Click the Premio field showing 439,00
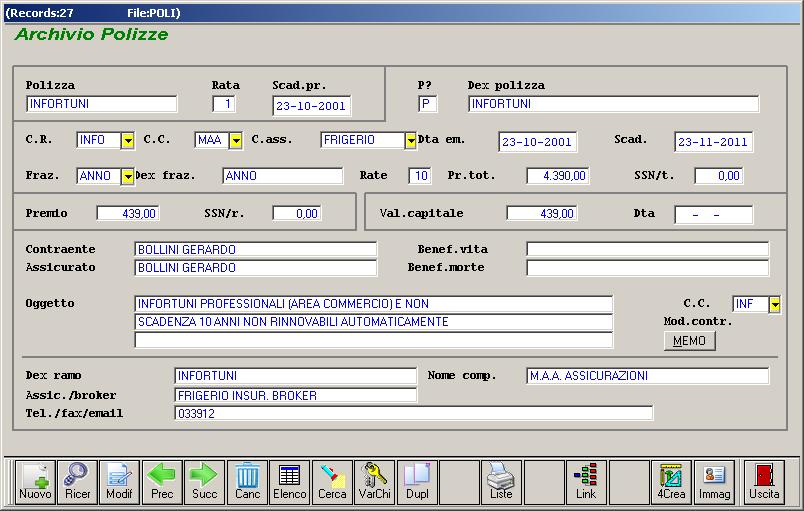Viewport: 804px width, 511px height. pos(128,213)
